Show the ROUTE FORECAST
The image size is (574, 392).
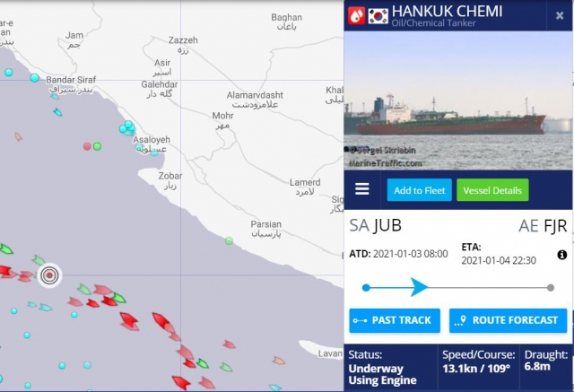click(509, 320)
